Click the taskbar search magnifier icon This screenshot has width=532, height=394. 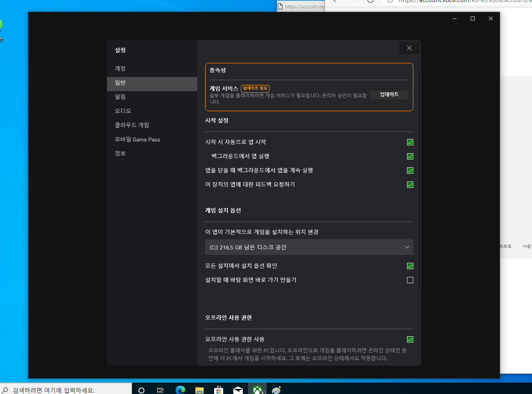[x=6, y=390]
